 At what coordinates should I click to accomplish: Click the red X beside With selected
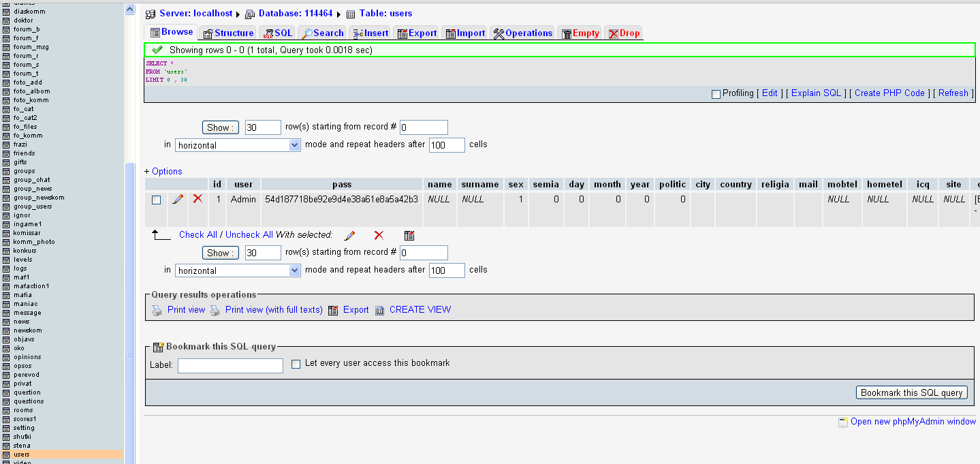pos(379,236)
